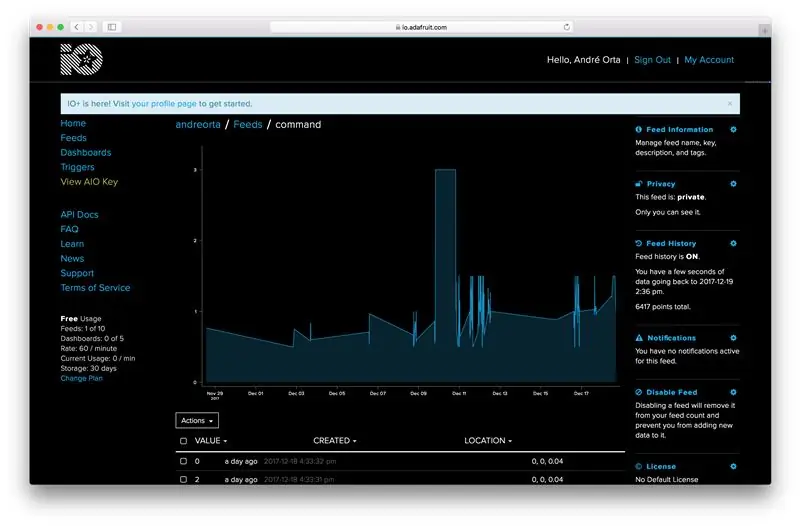Open Notifications settings gear icon

point(733,338)
